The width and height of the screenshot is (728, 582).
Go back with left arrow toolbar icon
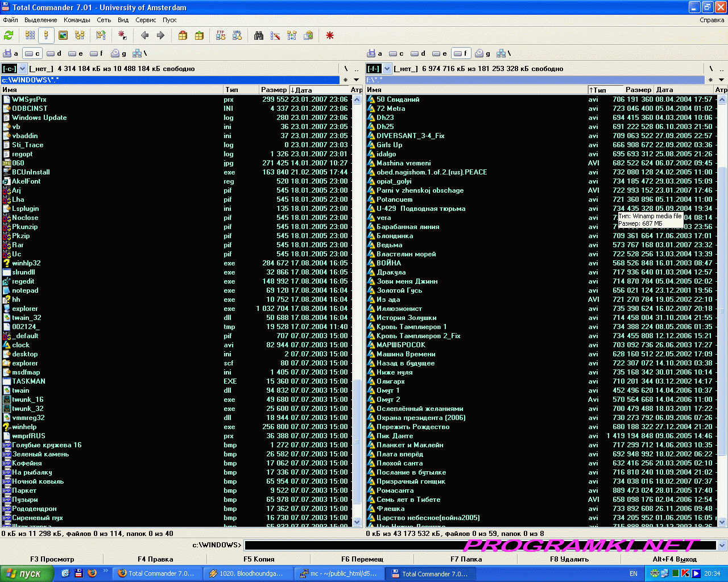pos(144,35)
